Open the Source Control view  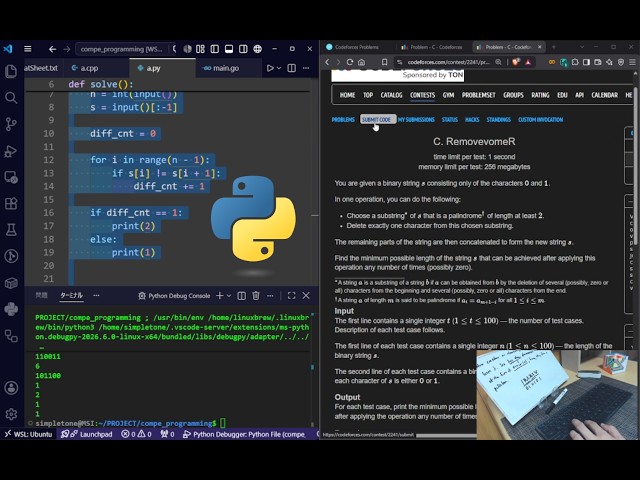[x=11, y=124]
